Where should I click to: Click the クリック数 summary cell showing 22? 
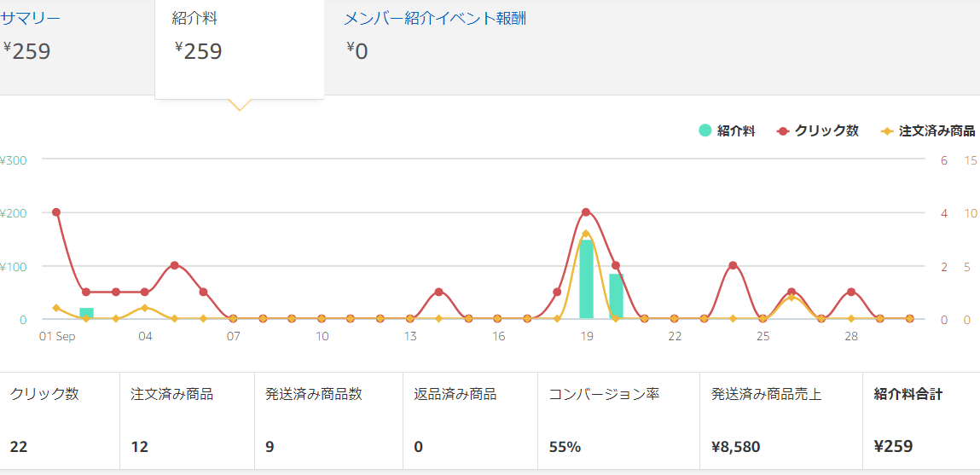click(60, 420)
